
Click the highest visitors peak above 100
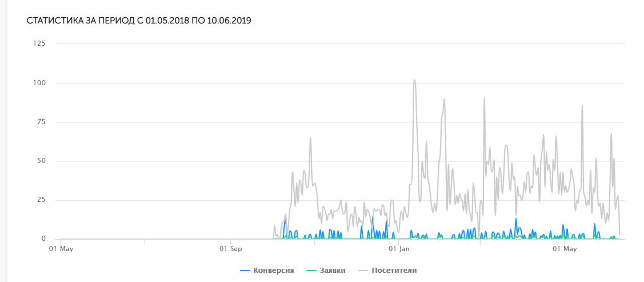(x=414, y=81)
